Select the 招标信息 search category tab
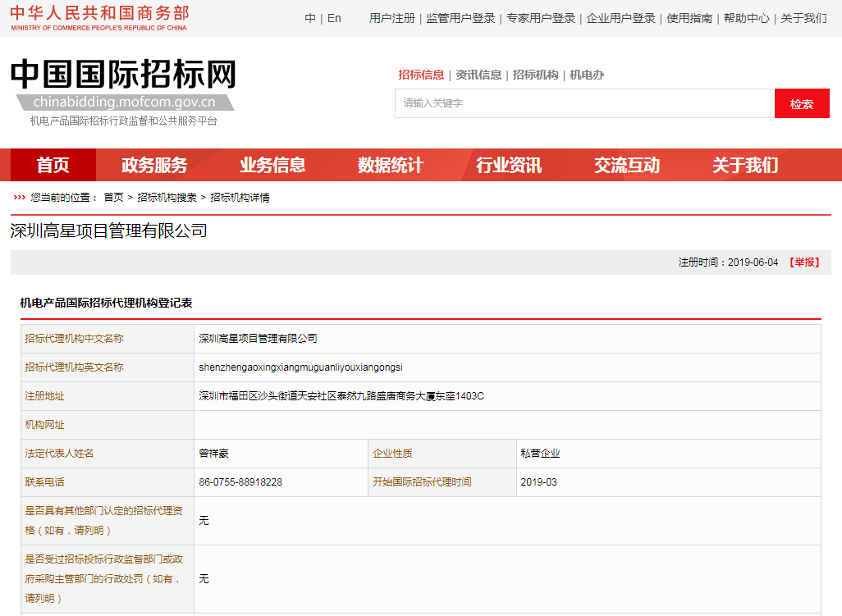 click(x=421, y=75)
